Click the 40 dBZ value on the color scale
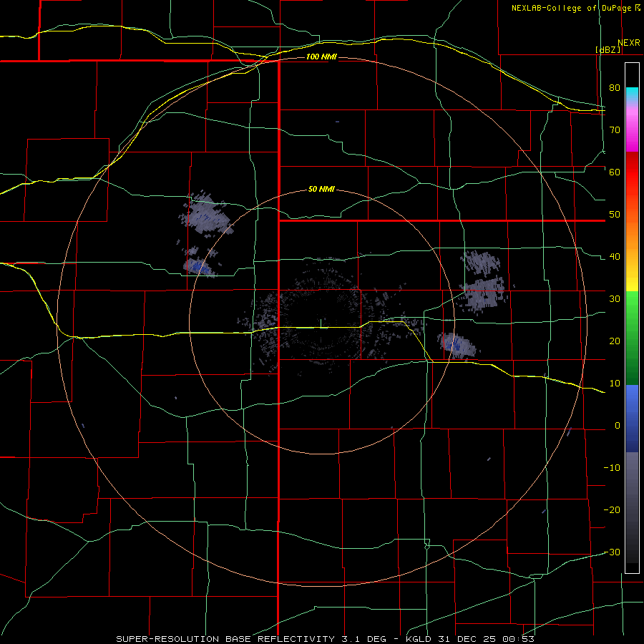Screen dimensions: 644x644 pos(615,257)
